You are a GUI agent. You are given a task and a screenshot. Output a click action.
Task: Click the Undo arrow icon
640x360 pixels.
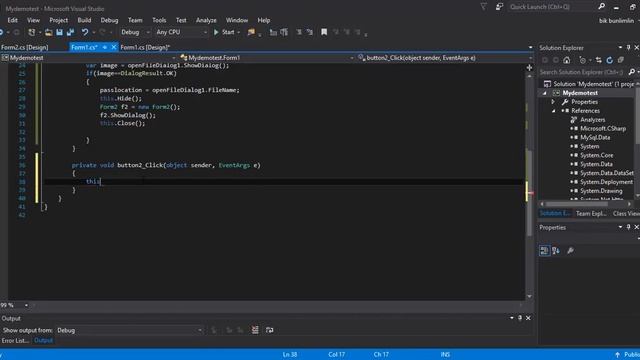click(84, 32)
